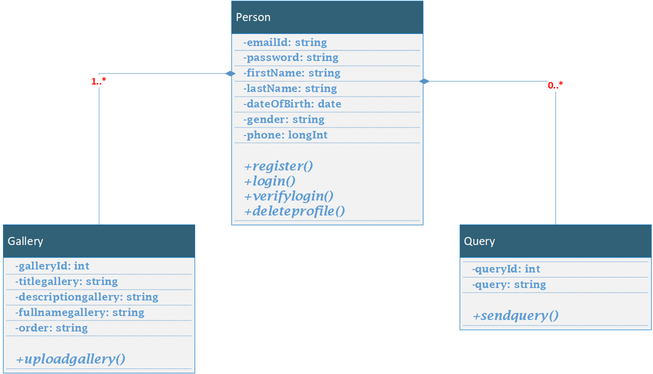The width and height of the screenshot is (653, 374).
Task: Select the -descriptiongallery: string attribute
Action: (x=87, y=297)
